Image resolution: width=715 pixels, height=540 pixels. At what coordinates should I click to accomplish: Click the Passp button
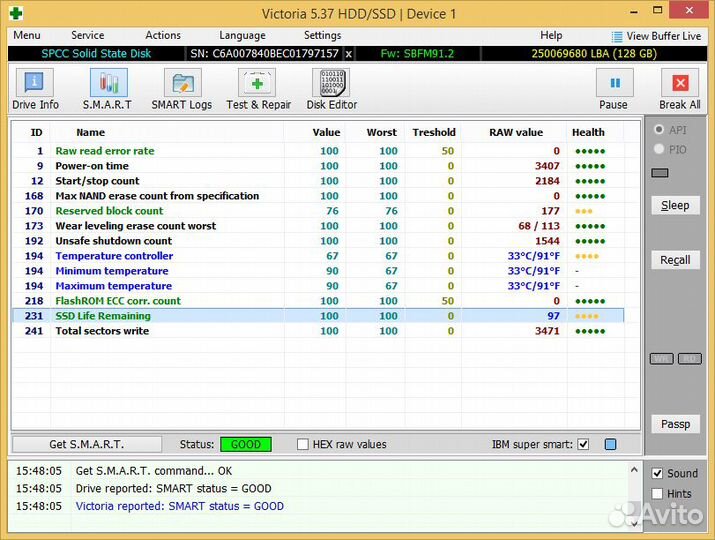click(675, 424)
